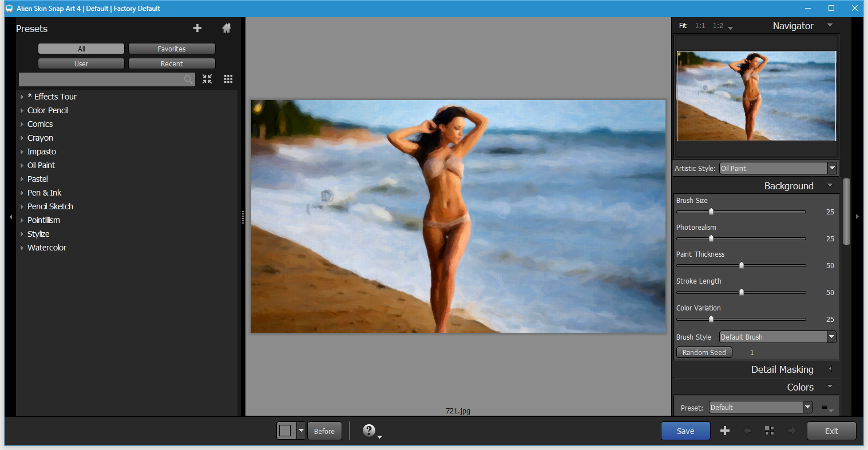Click the Paint Thickness value 50

pyautogui.click(x=830, y=266)
